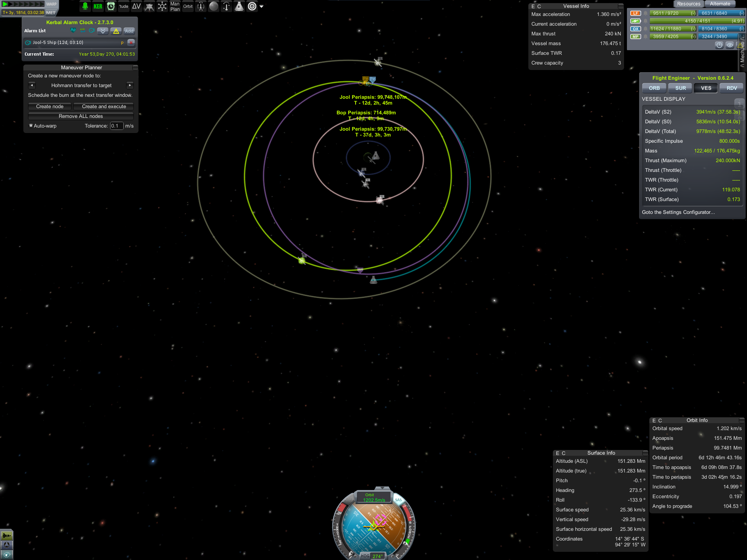Click the LF liquid fuel resource icon
This screenshot has height=560, width=747.
point(635,13)
